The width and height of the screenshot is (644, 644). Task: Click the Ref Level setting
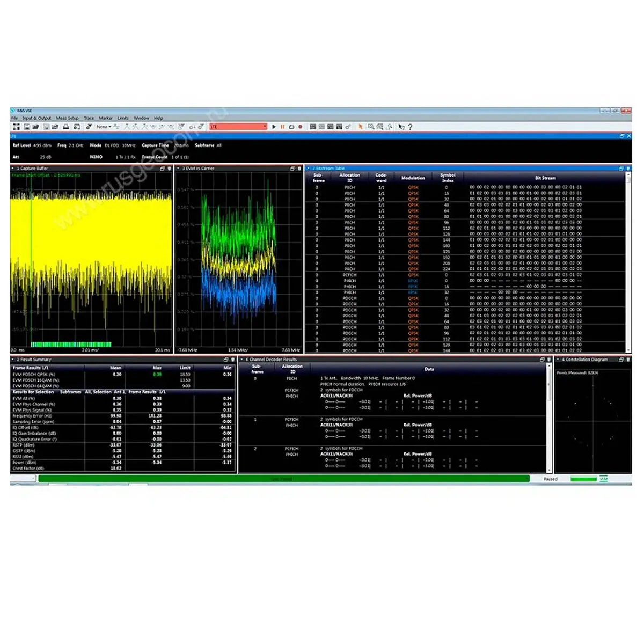[22, 145]
